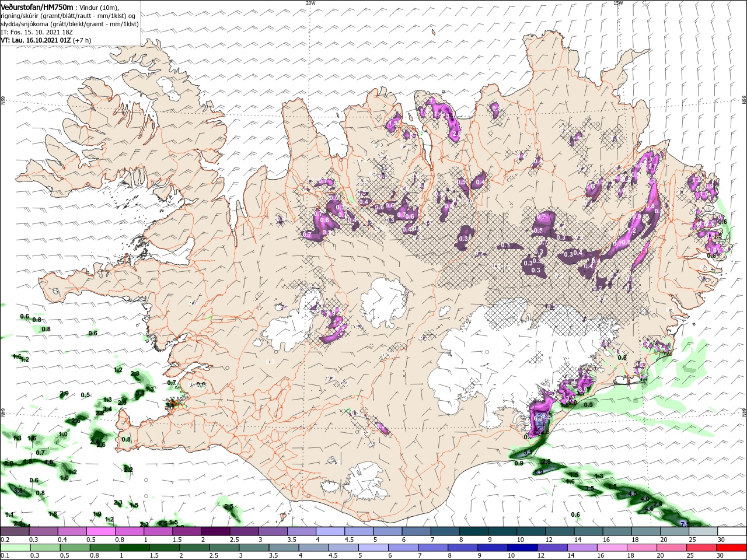This screenshot has height=560, width=747.
Task: Select the white 30 swatch in top legend row
Action: [x=732, y=531]
